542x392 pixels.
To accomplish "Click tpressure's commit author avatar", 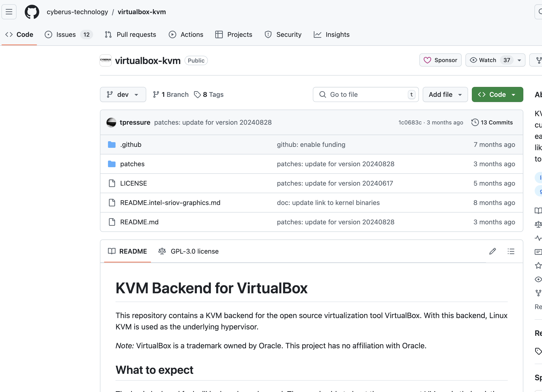I will tap(111, 122).
